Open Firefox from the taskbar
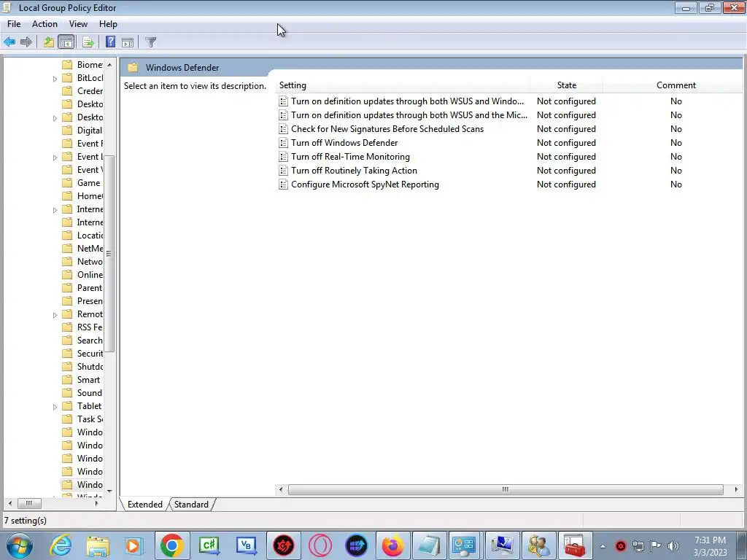This screenshot has height=560, width=747. point(393,545)
